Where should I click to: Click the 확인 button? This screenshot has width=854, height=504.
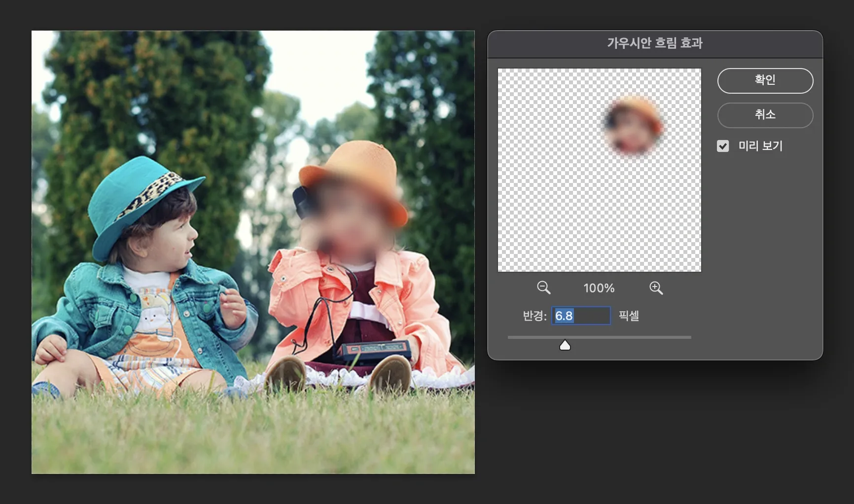[x=765, y=80]
